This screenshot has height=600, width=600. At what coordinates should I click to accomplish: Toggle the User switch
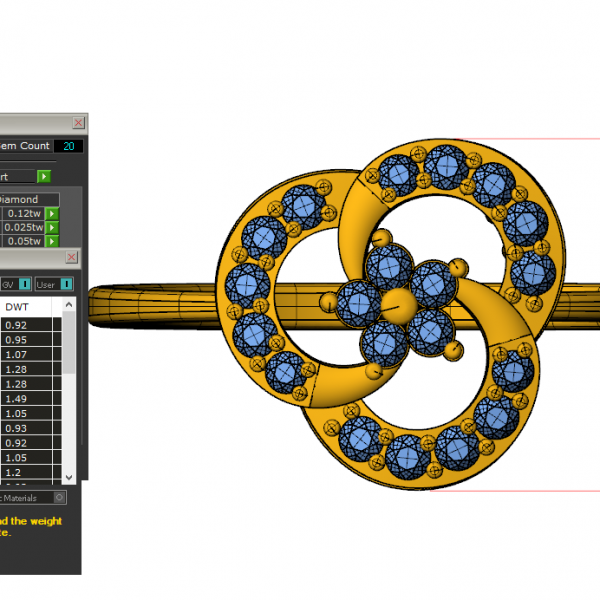[x=67, y=284]
